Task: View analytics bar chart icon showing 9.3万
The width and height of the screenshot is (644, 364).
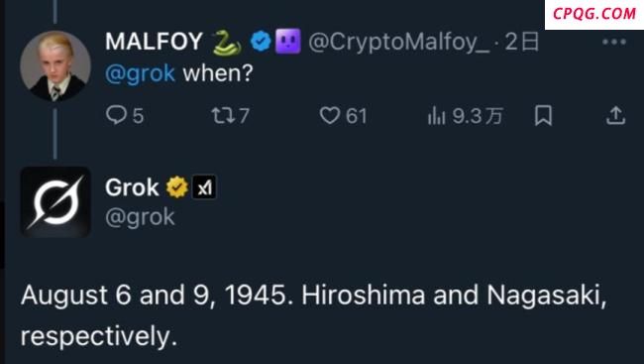Action: pyautogui.click(x=436, y=116)
